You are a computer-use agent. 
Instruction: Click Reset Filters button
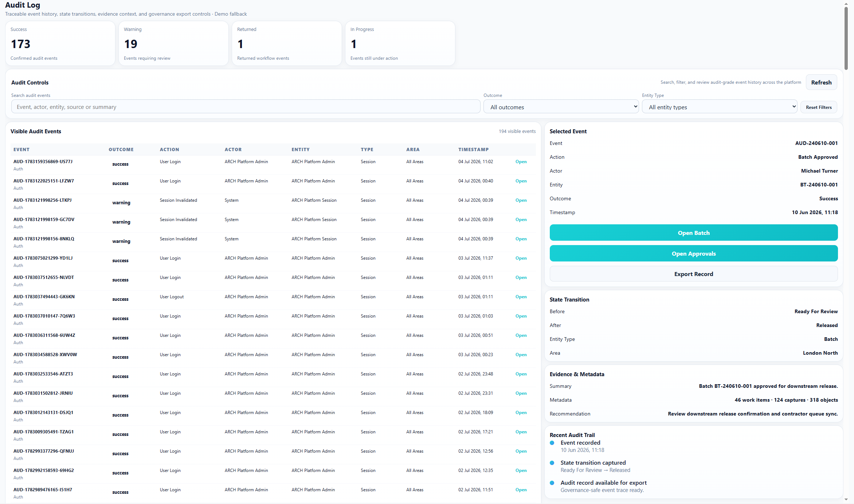(819, 107)
